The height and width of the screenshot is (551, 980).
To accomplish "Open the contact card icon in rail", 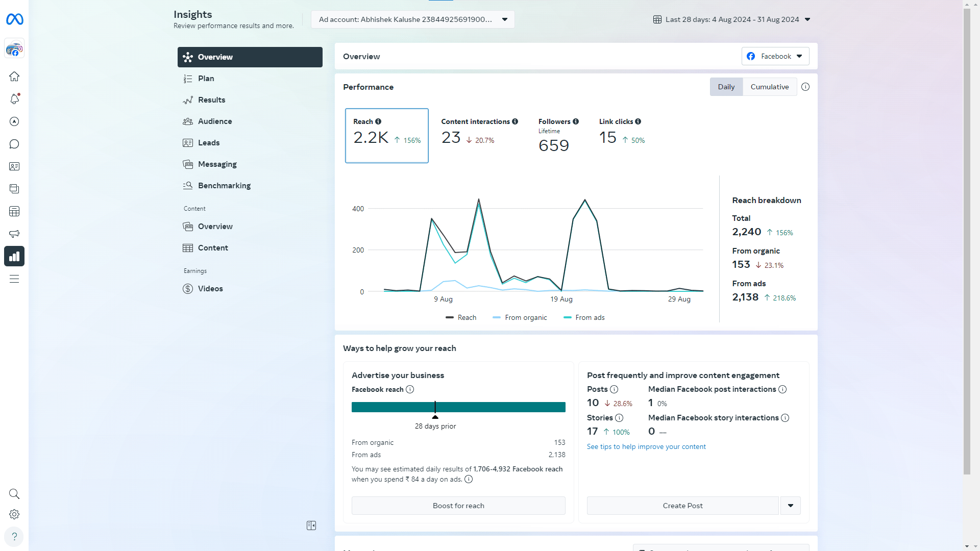I will (14, 166).
